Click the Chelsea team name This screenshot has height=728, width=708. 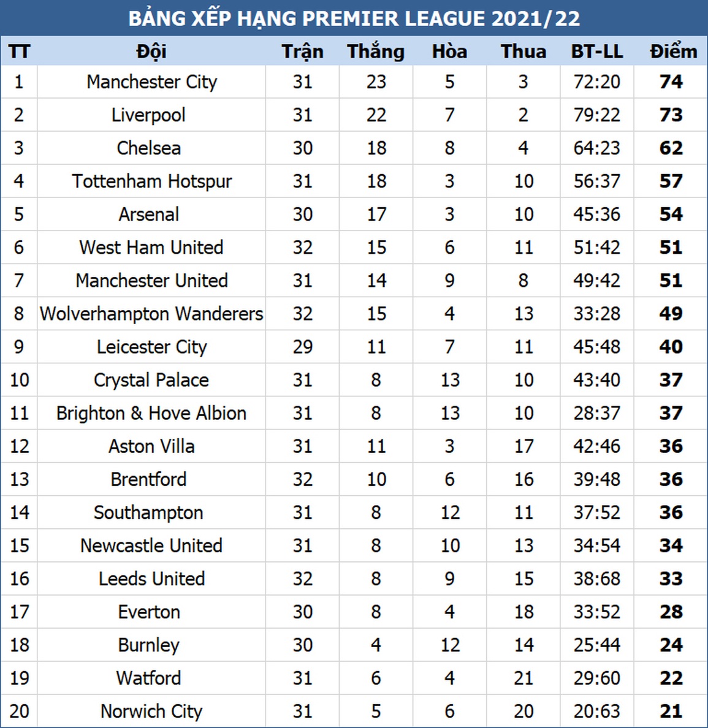[149, 148]
